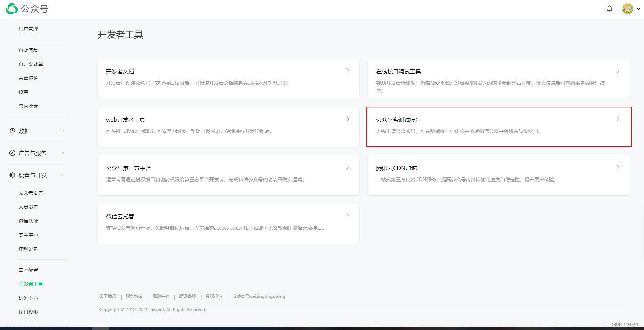Open 公众号设置
This screenshot has width=644, height=330.
coord(31,193)
